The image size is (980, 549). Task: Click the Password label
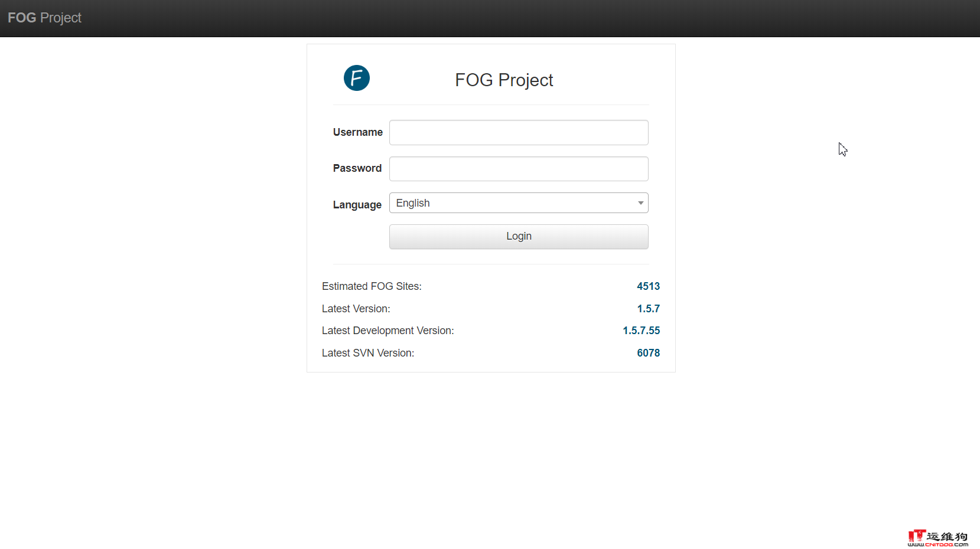click(357, 168)
